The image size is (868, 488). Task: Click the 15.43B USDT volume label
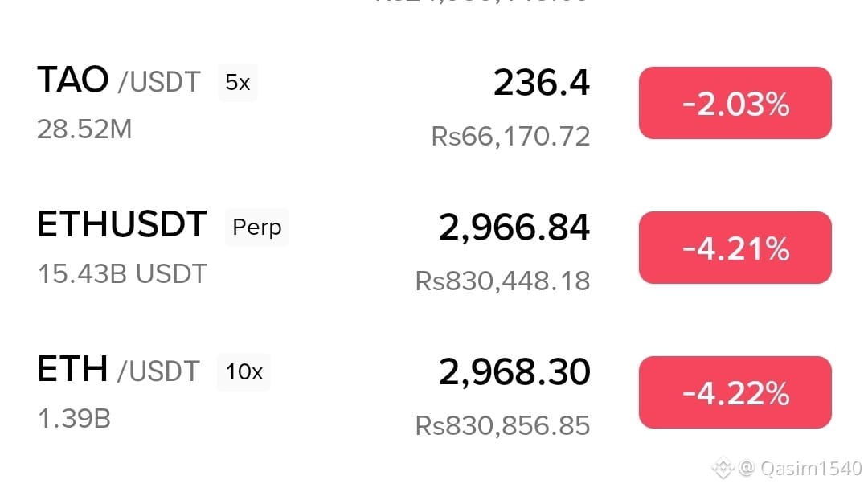[x=122, y=273]
